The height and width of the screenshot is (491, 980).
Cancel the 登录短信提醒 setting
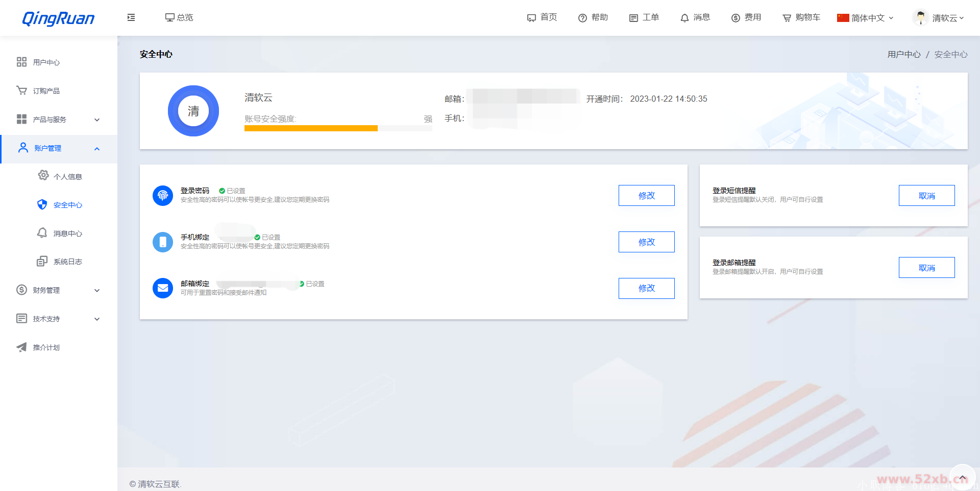(926, 195)
